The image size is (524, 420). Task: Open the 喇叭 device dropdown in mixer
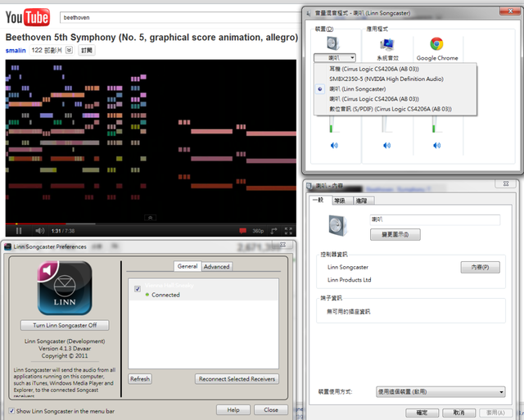tap(335, 58)
